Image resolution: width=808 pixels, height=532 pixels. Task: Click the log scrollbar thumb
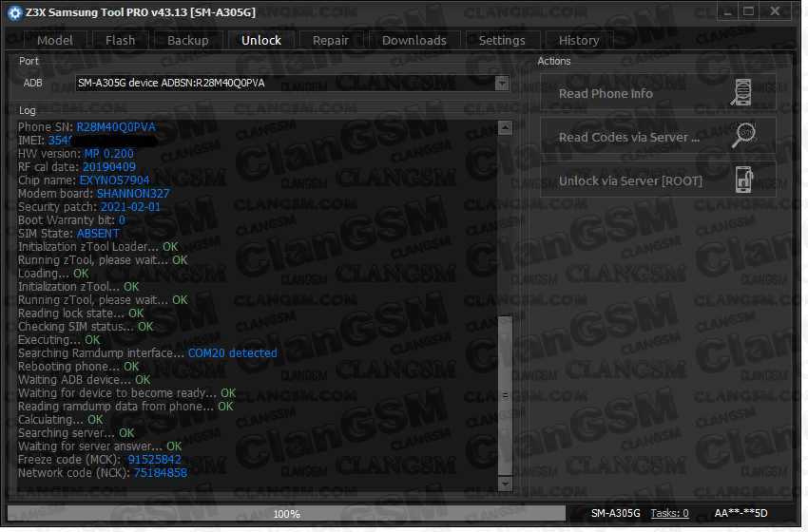point(505,395)
